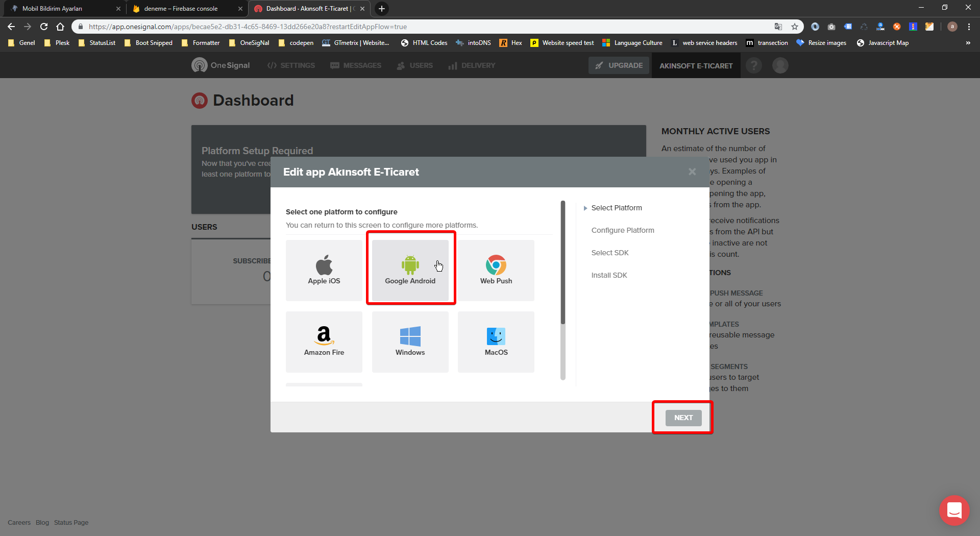
Task: Click the platform list scrollbar
Action: click(563, 263)
